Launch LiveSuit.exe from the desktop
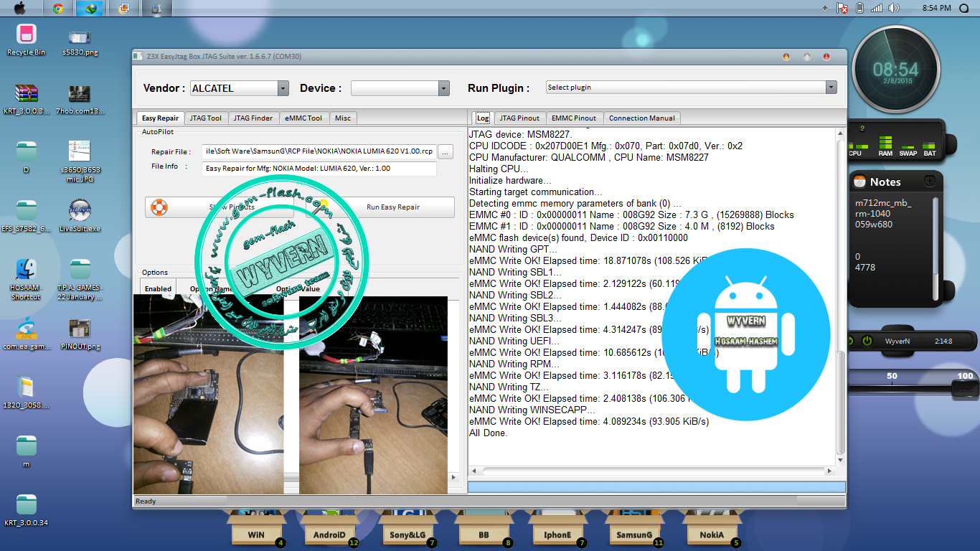Viewport: 980px width, 551px height. [80, 216]
